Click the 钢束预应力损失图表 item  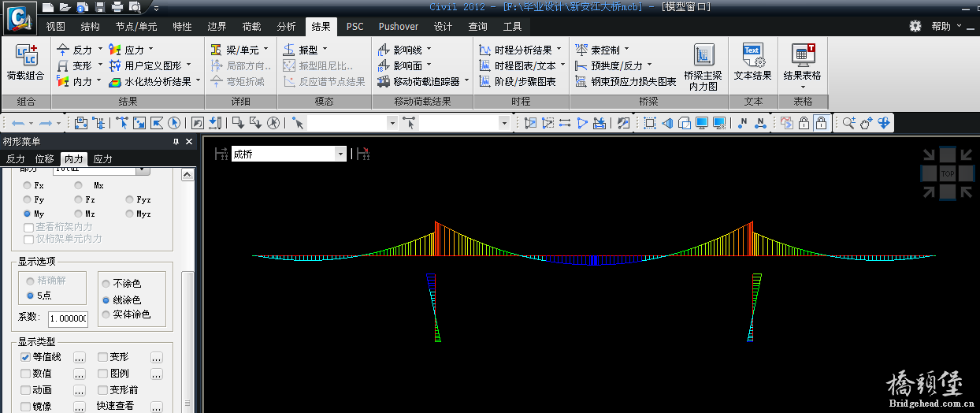pyautogui.click(x=625, y=81)
